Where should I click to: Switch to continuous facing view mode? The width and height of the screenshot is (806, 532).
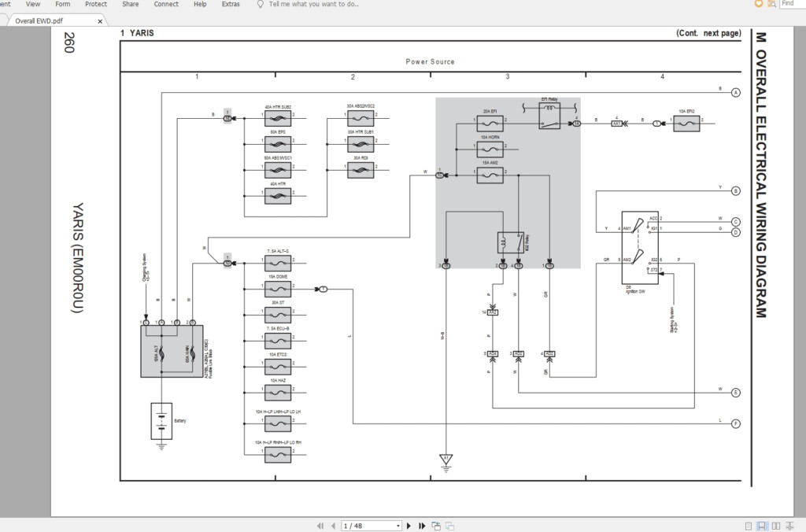790,526
